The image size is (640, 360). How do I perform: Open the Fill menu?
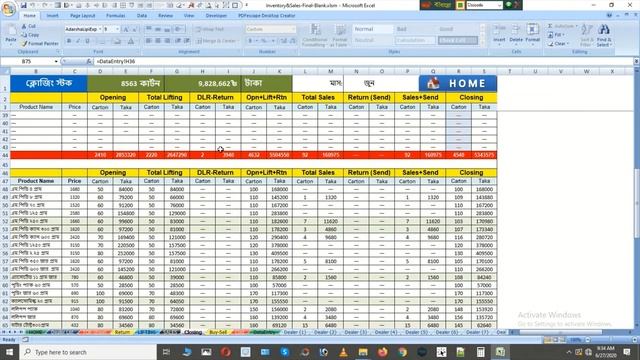(x=557, y=35)
